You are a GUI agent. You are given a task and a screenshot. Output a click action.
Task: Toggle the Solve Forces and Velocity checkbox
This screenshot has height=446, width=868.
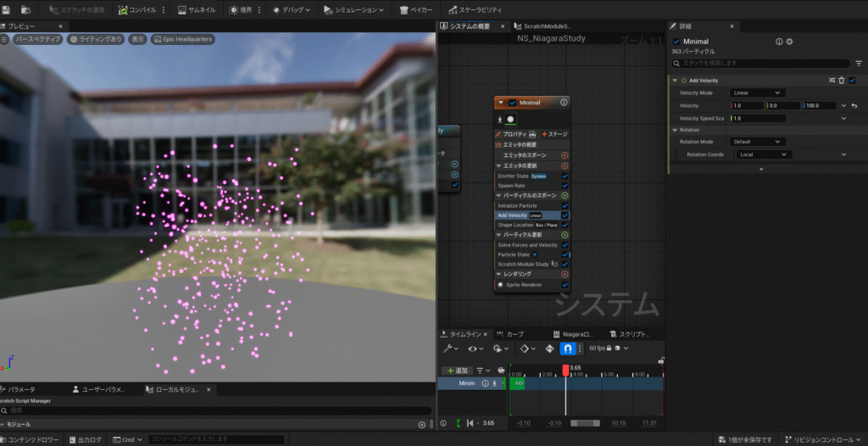point(565,245)
